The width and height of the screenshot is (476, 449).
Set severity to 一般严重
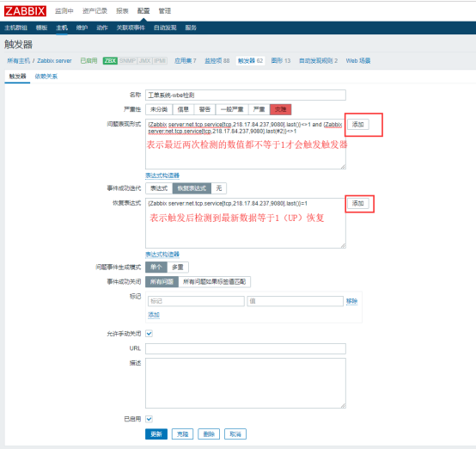232,109
